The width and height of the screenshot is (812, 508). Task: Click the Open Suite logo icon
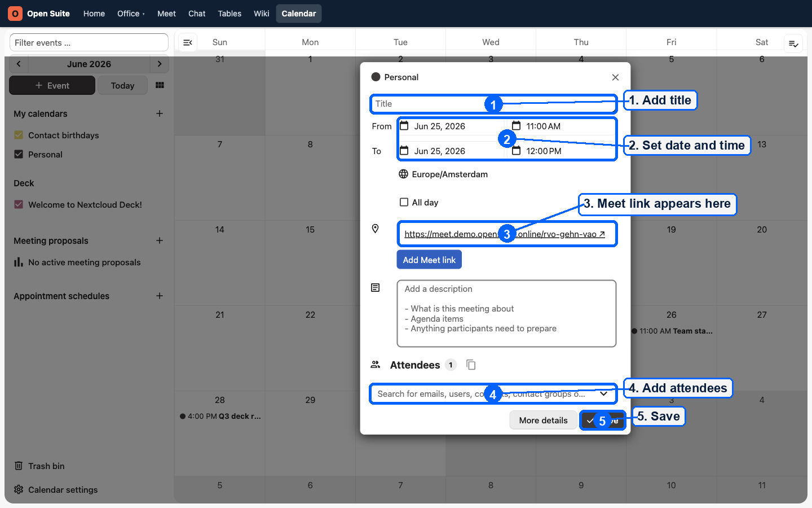point(15,14)
